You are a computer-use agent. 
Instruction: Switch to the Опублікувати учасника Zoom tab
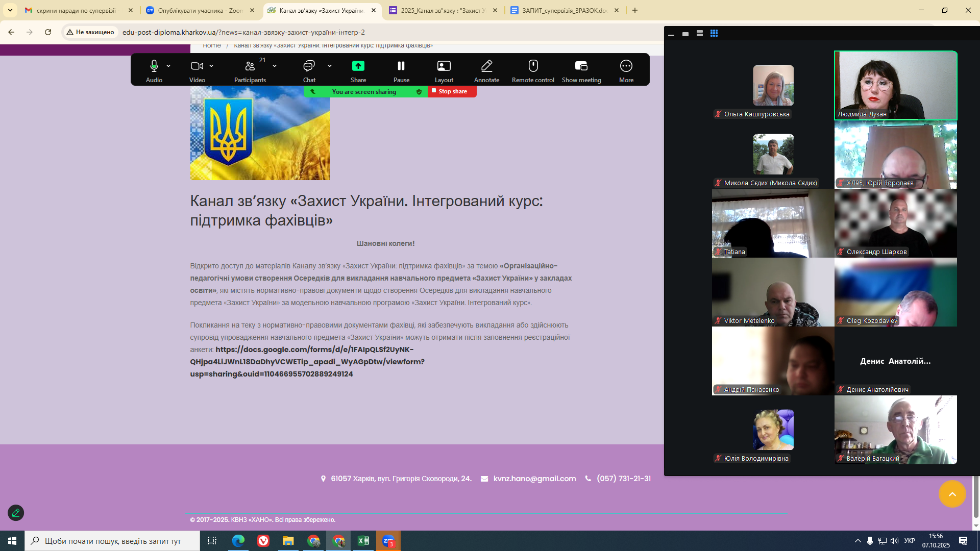click(200, 10)
